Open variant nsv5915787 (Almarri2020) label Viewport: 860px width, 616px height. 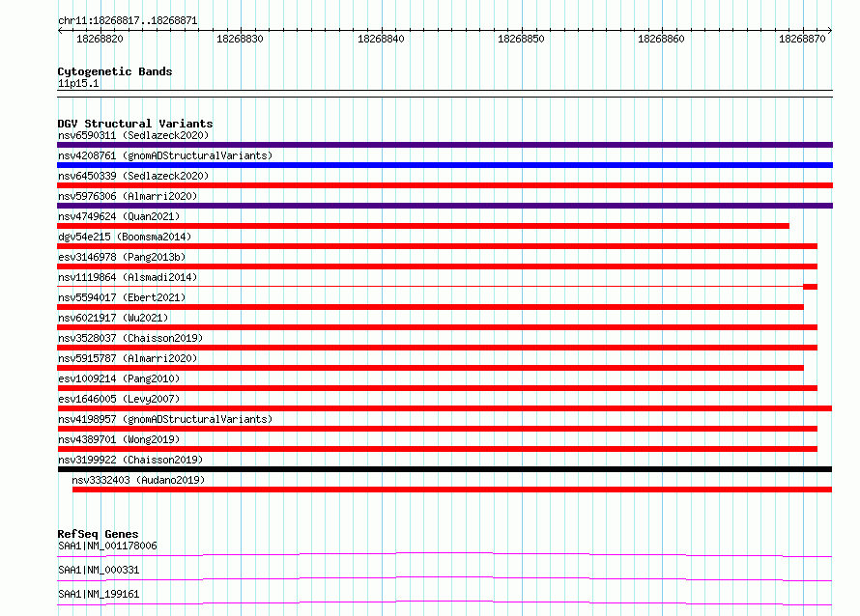point(128,358)
